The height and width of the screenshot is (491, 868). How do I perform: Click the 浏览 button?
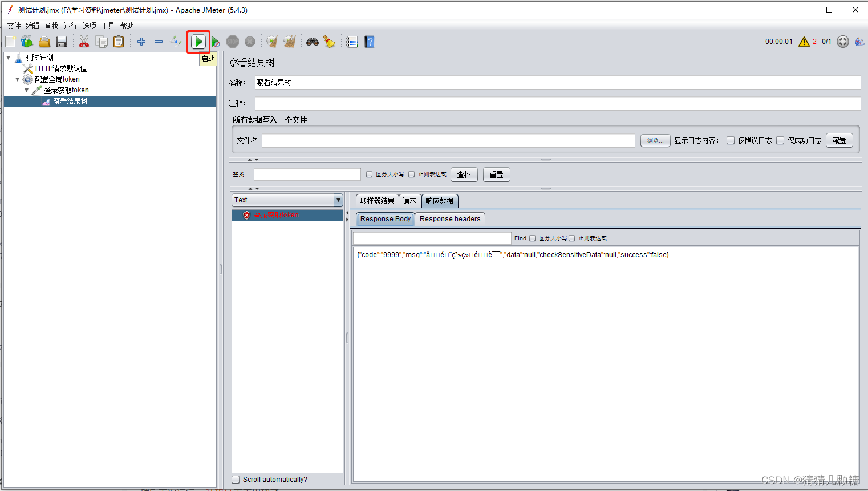[655, 140]
